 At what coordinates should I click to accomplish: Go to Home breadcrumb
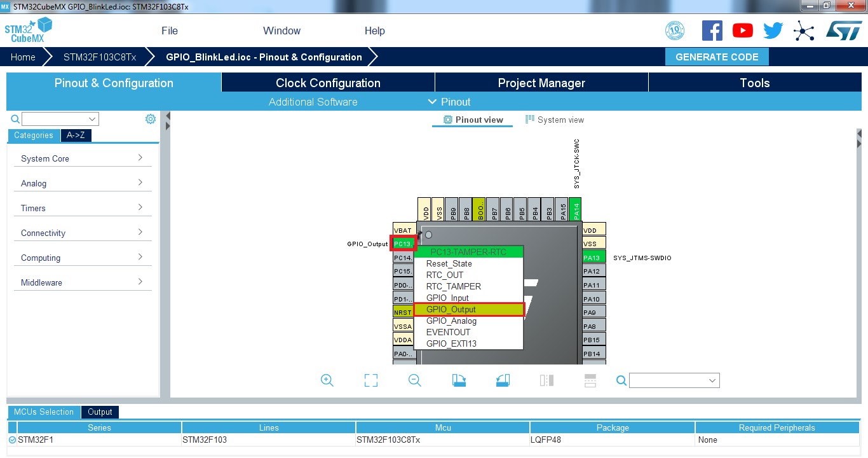(23, 57)
